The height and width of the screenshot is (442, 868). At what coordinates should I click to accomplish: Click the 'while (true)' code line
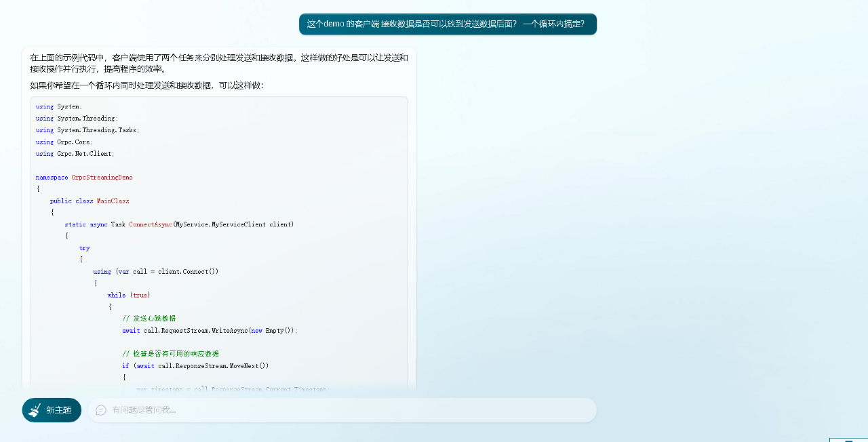coord(129,295)
